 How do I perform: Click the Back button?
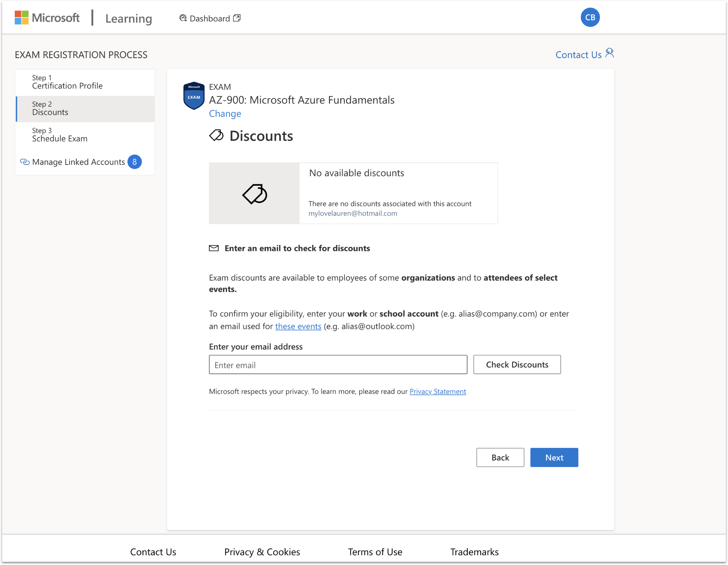tap(500, 458)
